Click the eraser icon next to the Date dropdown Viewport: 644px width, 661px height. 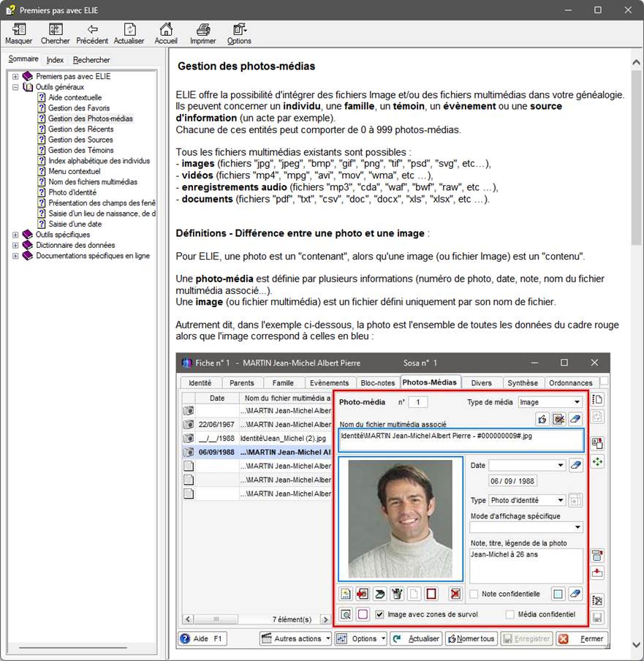coord(575,465)
